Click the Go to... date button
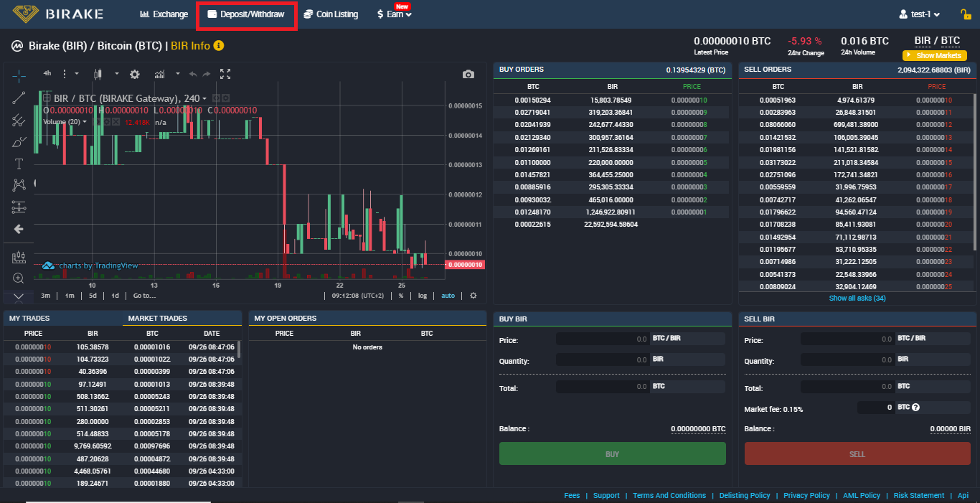The height and width of the screenshot is (503, 980). point(144,296)
